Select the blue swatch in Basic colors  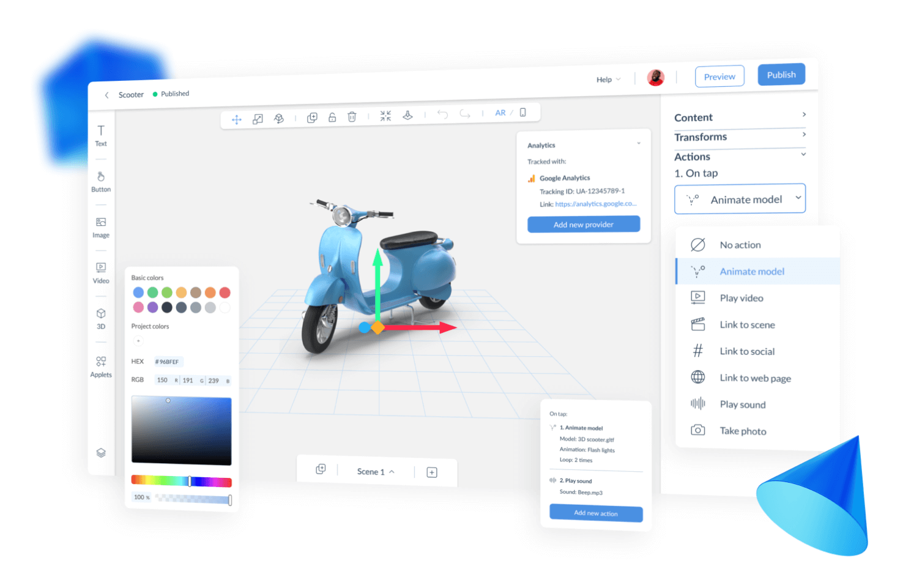138,292
